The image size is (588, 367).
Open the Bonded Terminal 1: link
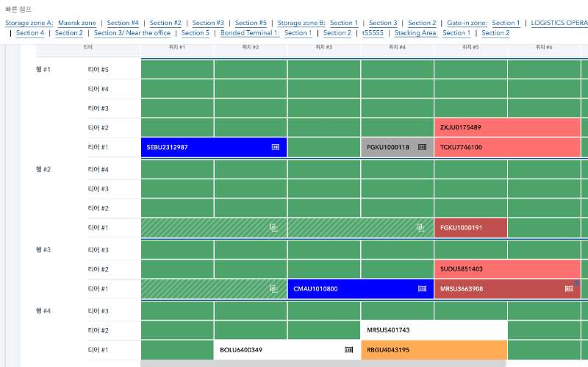(x=250, y=33)
